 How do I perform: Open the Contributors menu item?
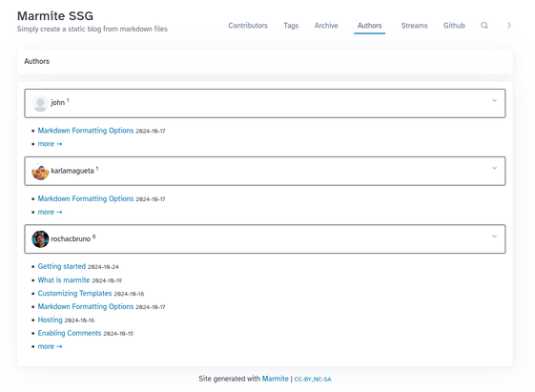point(248,26)
